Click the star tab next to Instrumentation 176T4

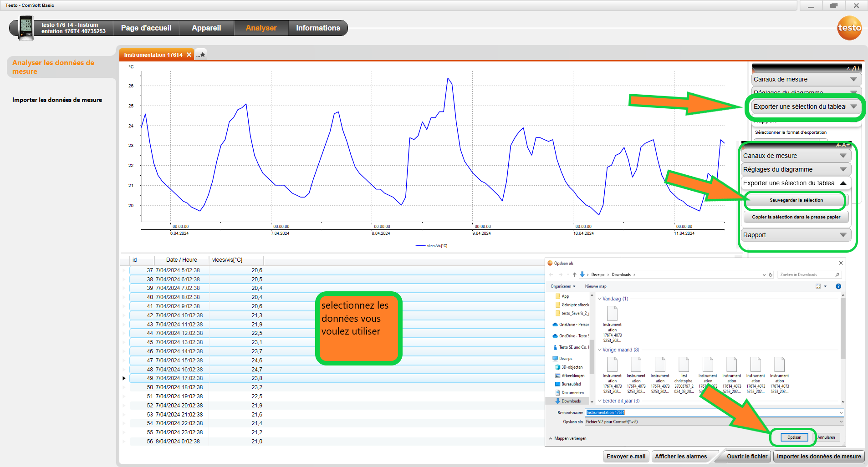[201, 55]
